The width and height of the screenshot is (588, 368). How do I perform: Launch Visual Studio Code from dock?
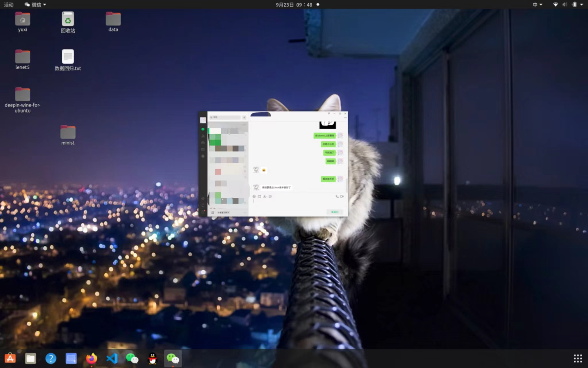(112, 359)
